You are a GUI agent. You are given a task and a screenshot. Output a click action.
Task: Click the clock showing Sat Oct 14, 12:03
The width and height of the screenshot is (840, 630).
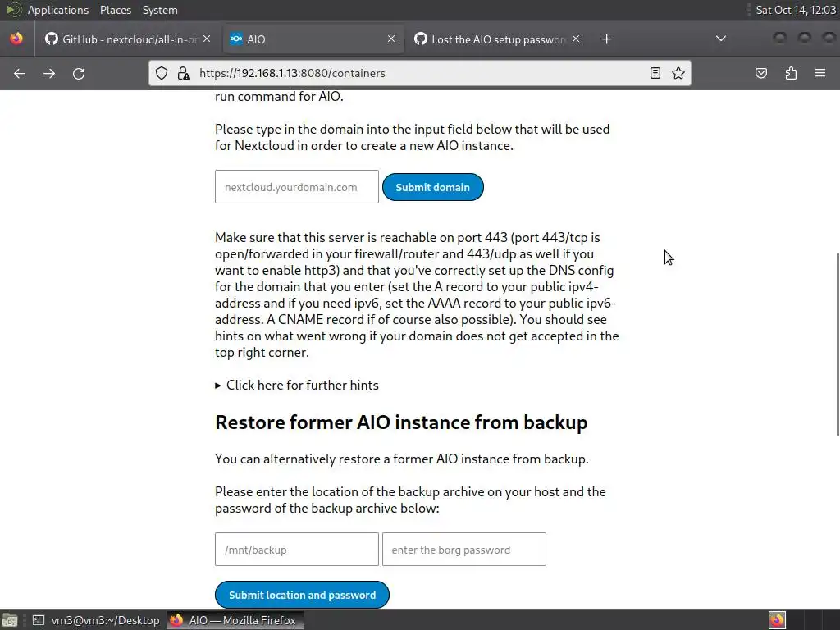tap(796, 10)
